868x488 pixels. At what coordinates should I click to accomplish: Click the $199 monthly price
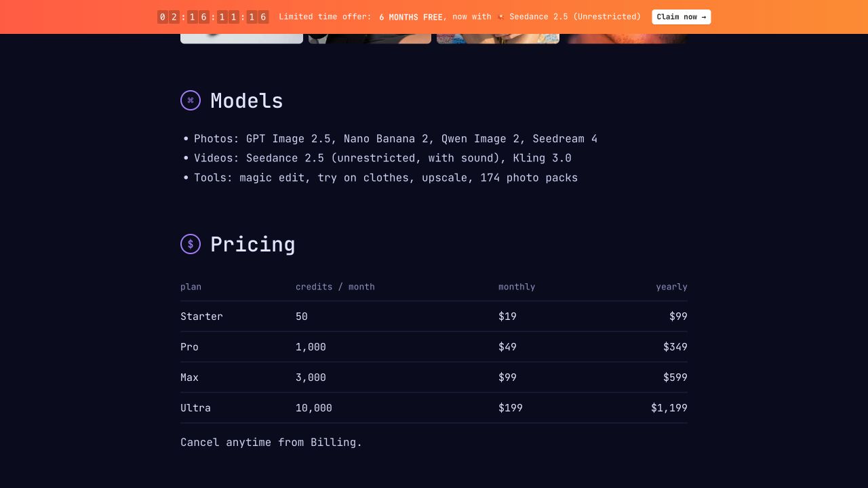click(511, 408)
